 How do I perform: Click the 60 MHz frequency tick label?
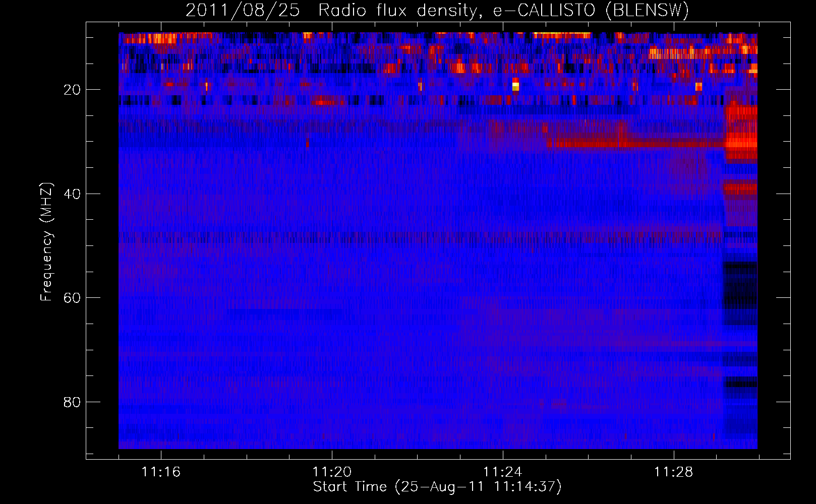click(73, 298)
